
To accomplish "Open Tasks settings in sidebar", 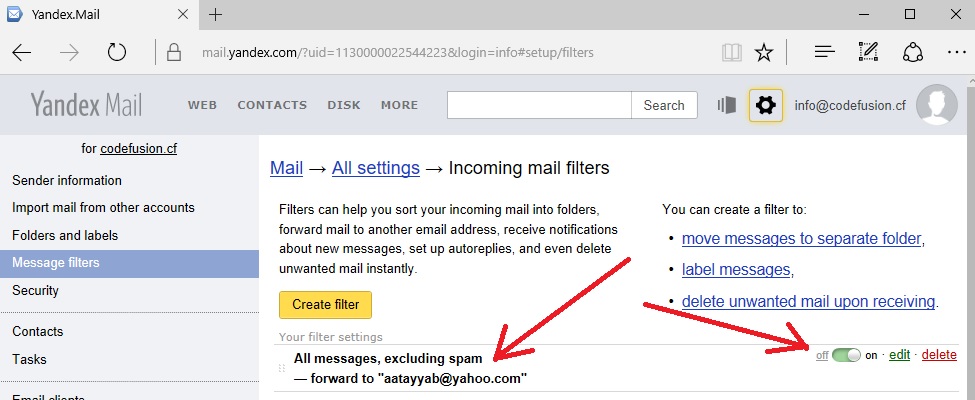I will (x=29, y=360).
